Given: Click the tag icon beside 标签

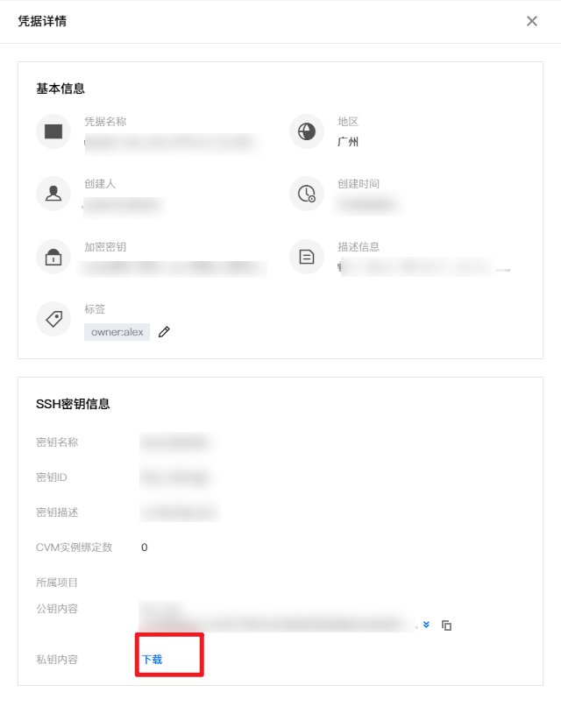Looking at the screenshot, I should coord(53,319).
